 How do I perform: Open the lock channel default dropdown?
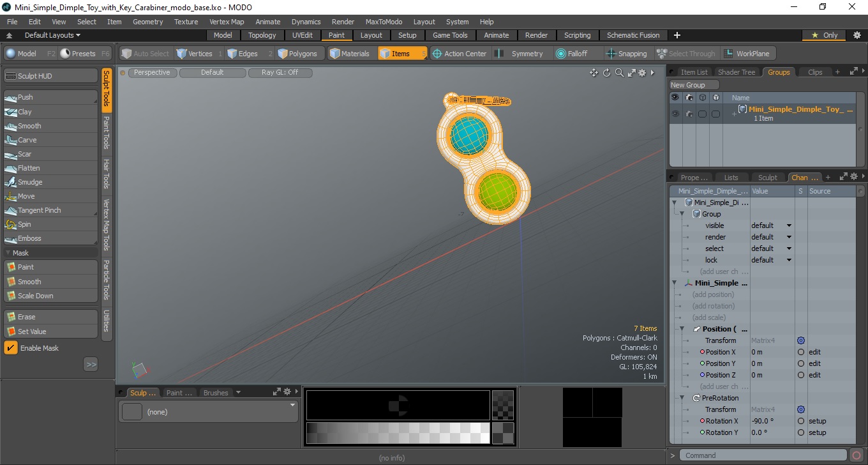coord(771,260)
